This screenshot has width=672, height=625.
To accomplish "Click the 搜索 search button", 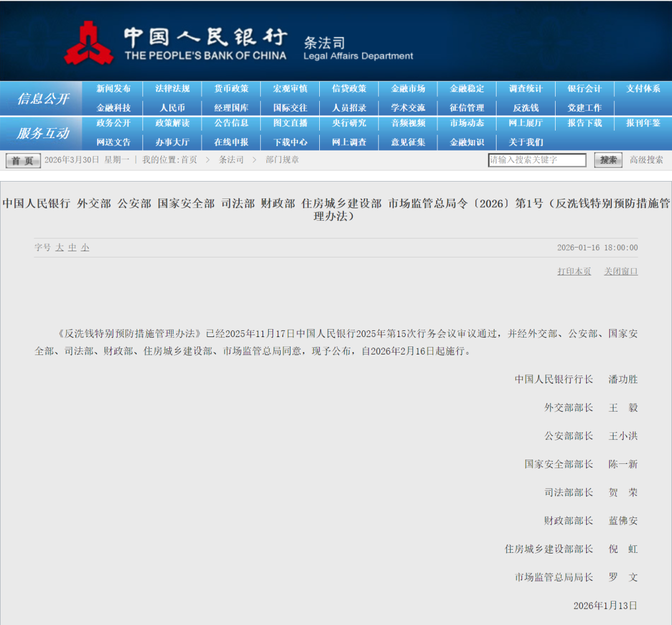I will point(608,160).
